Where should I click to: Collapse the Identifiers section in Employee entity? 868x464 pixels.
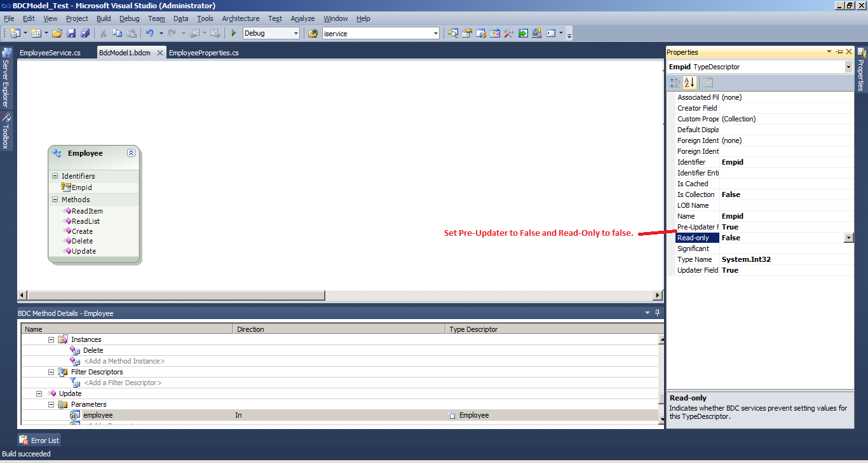tap(55, 176)
